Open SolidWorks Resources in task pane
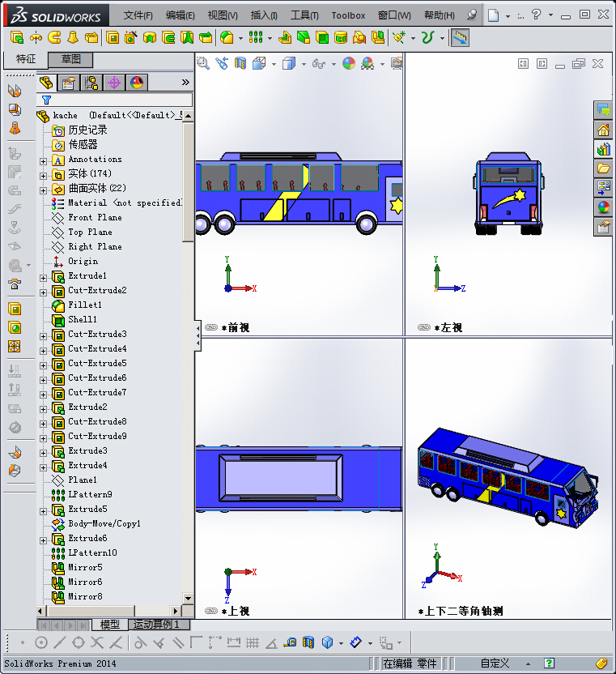The height and width of the screenshot is (674, 616). [604, 130]
